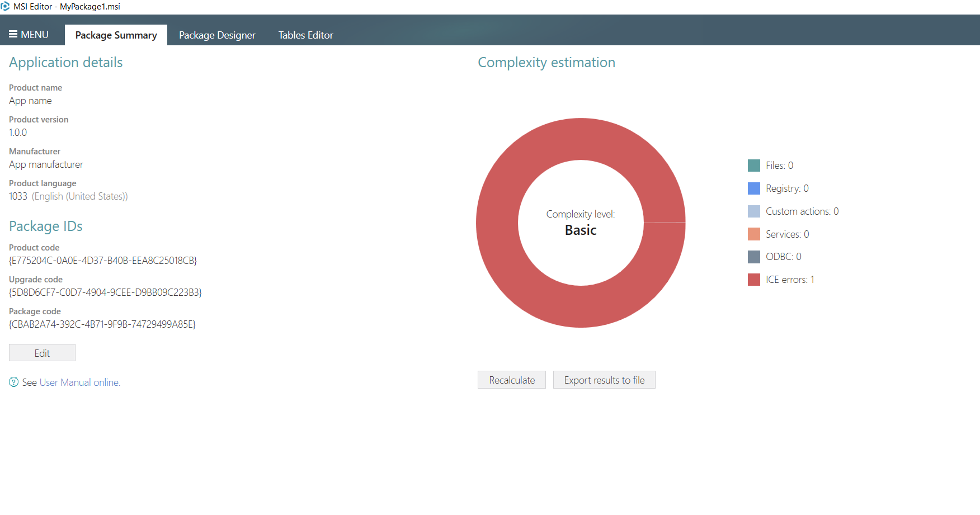Image resolution: width=980 pixels, height=515 pixels.
Task: Click the Edit button
Action: [42, 353]
